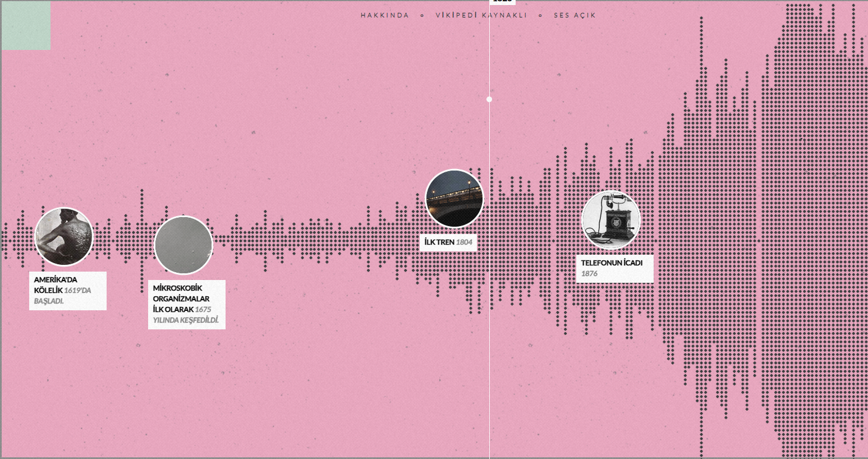Open the first train bridge photo
The width and height of the screenshot is (868, 459).
click(x=454, y=199)
